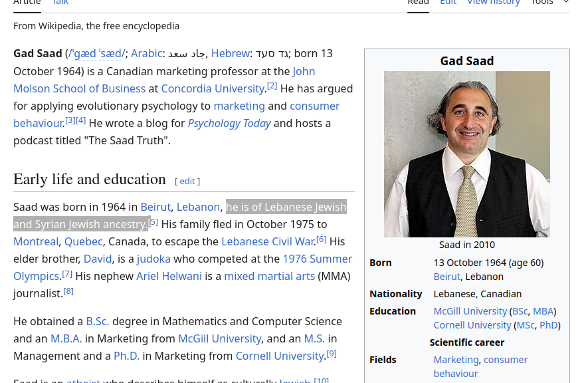The width and height of the screenshot is (588, 383).
Task: Open the BSc link in the infobox
Action: click(x=520, y=311)
